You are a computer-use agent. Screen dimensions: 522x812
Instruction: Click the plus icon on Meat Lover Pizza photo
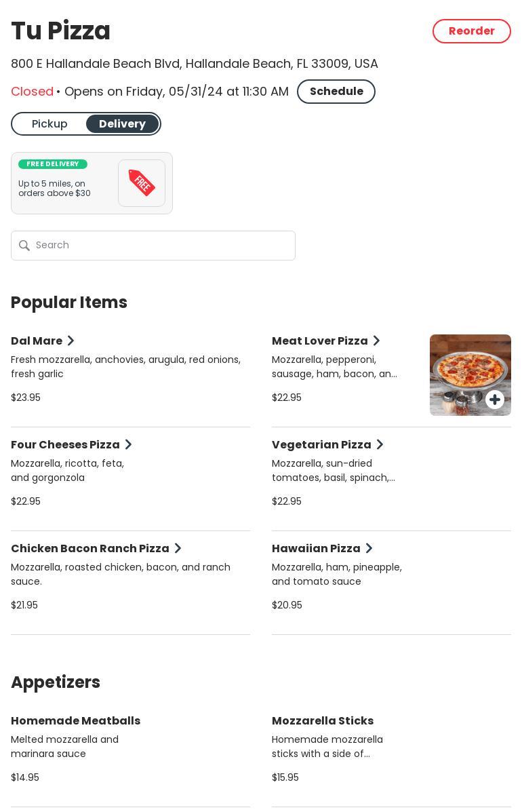[x=495, y=400]
